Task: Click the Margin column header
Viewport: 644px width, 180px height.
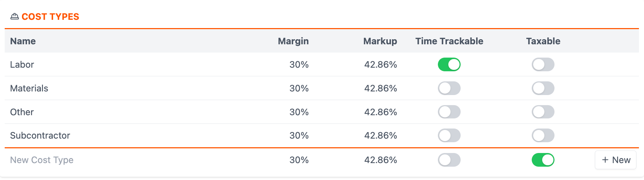Action: (x=293, y=41)
